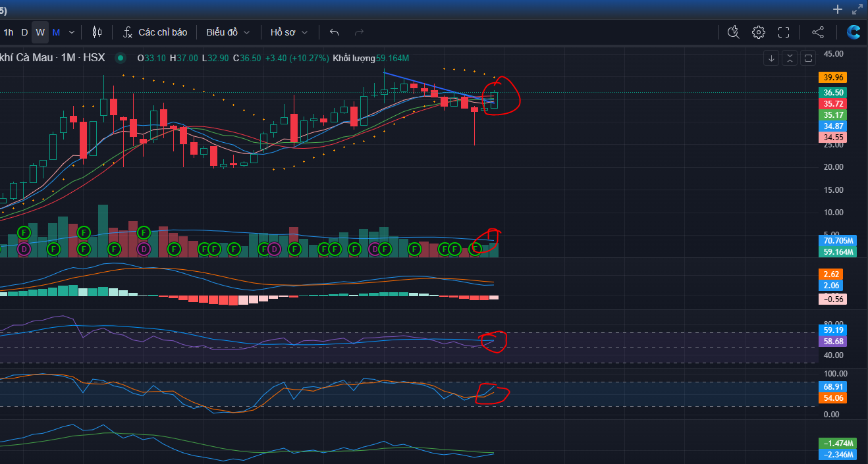Click the purple 58.68 RSI label
This screenshot has height=464, width=868.
(x=834, y=342)
